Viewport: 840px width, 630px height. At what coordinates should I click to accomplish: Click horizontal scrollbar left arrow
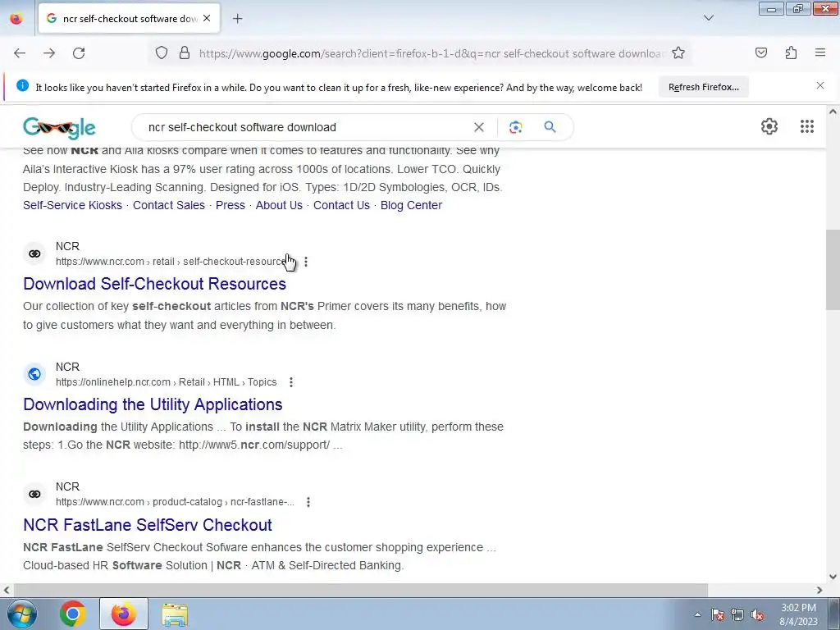click(6, 590)
